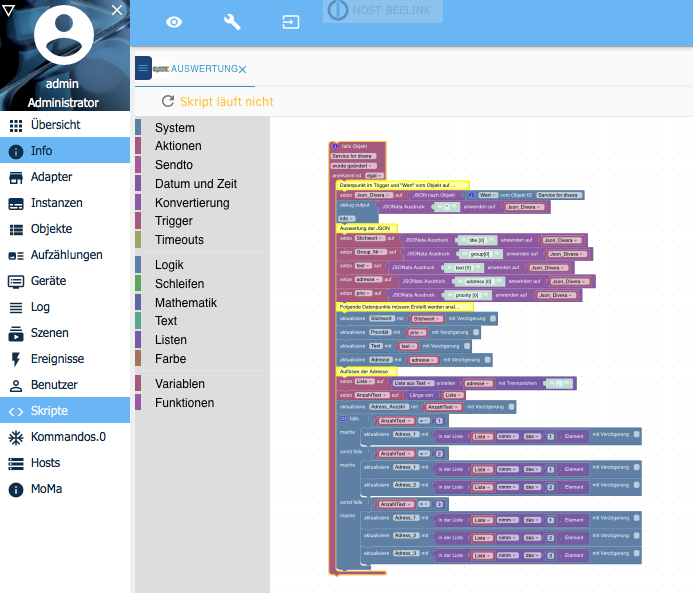Toggle the eye visibility icon in top bar
This screenshot has width=693, height=593.
[x=174, y=22]
